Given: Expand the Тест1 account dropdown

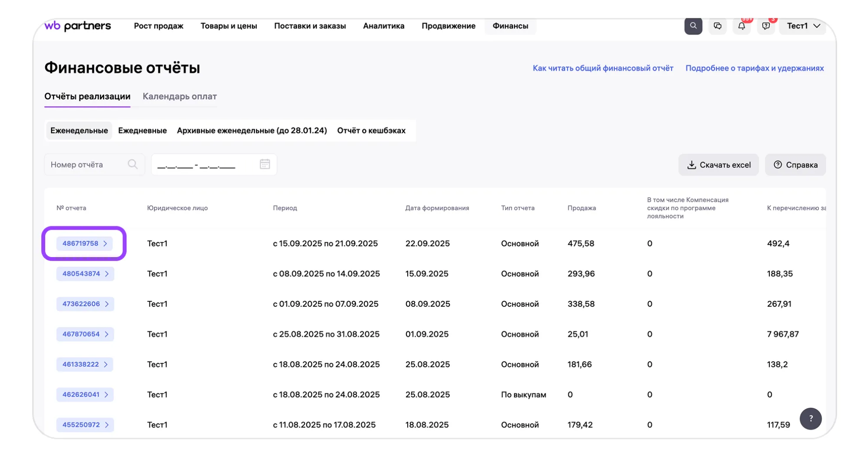Looking at the screenshot, I should (x=803, y=26).
